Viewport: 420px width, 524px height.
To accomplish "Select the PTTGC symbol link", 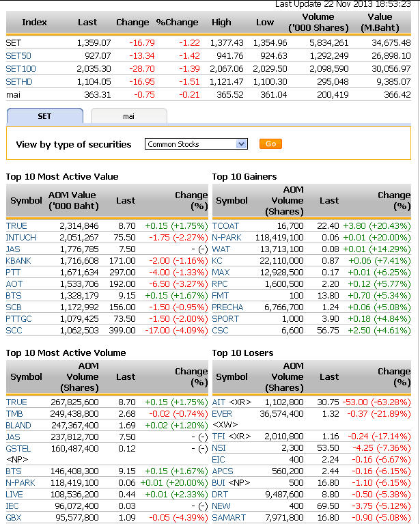I will [x=20, y=318].
